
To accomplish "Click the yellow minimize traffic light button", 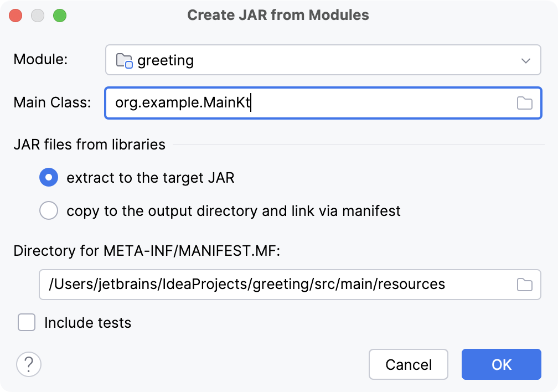I will pos(39,16).
